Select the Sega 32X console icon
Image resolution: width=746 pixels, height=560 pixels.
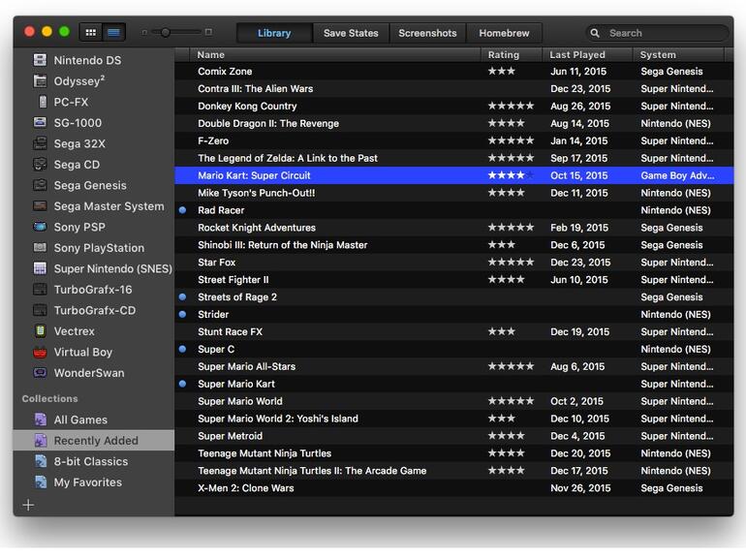click(x=40, y=143)
